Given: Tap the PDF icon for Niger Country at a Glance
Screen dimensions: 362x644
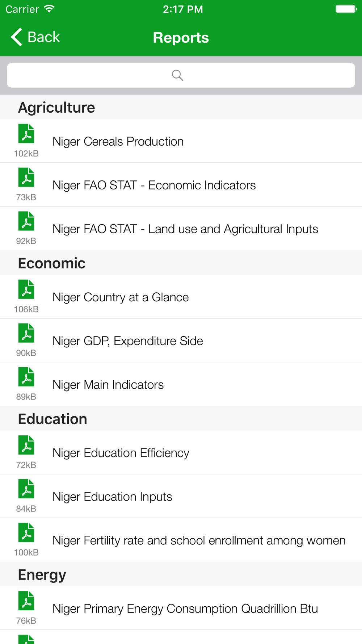Looking at the screenshot, I should pyautogui.click(x=26, y=289).
